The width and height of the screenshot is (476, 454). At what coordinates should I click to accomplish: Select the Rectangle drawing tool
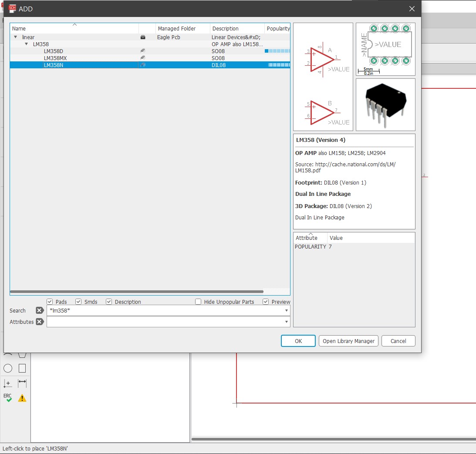[x=22, y=368]
